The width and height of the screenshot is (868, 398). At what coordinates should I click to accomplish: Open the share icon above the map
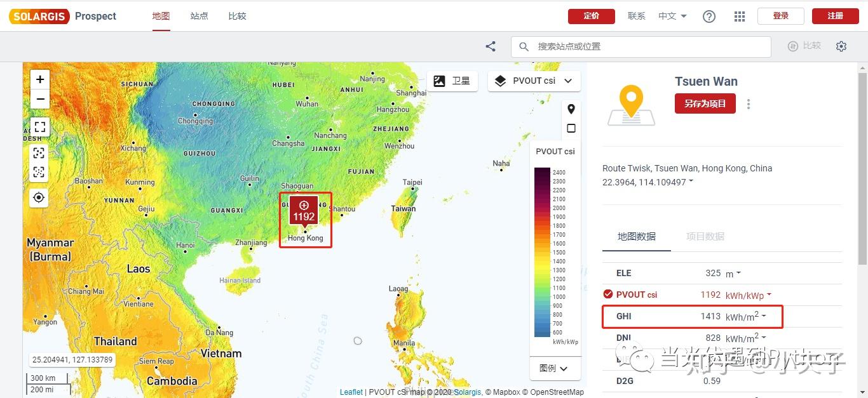(x=490, y=46)
